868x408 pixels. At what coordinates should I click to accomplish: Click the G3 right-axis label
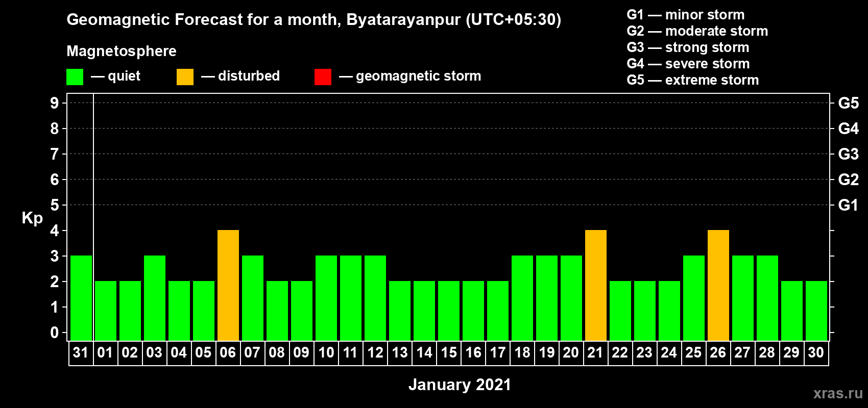(x=849, y=154)
